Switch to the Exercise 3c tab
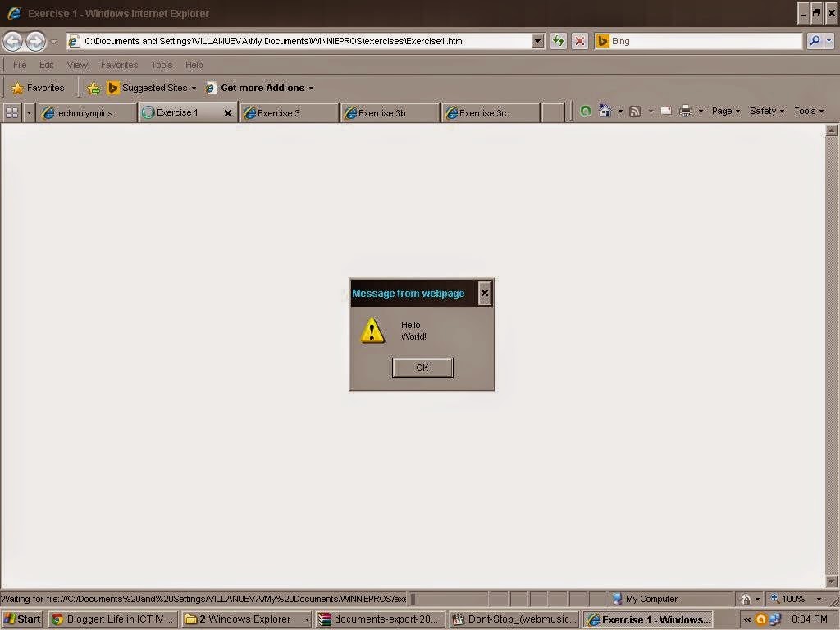This screenshot has height=630, width=840. click(x=491, y=113)
